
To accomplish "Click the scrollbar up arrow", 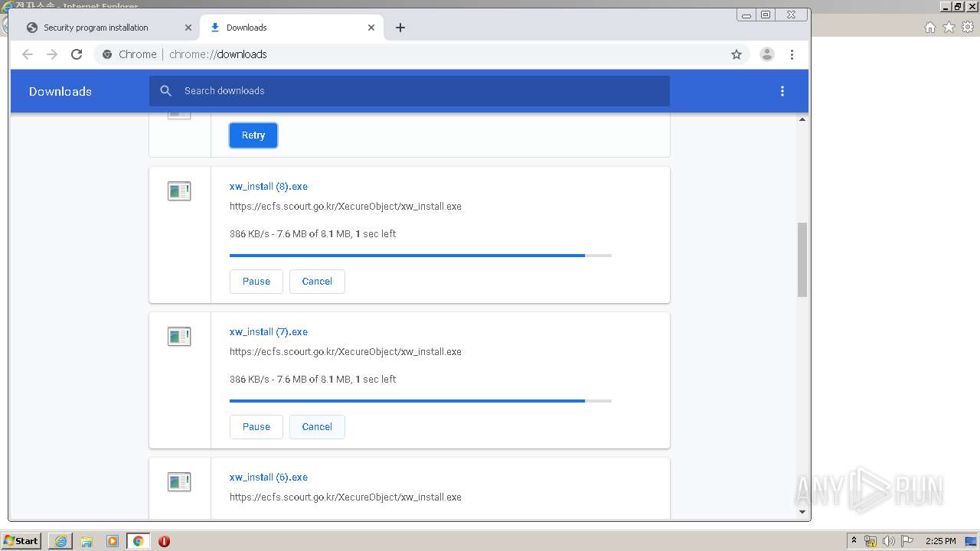I will click(802, 119).
